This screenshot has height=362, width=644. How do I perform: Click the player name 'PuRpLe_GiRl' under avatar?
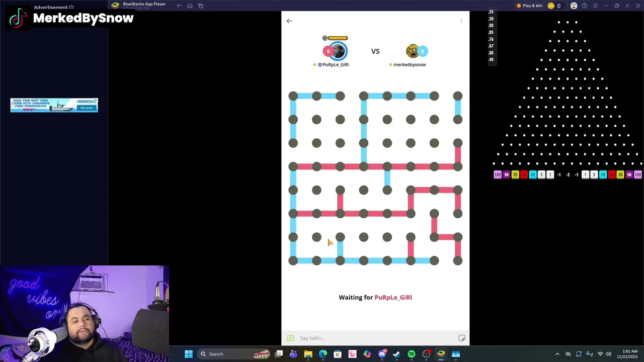pos(336,64)
